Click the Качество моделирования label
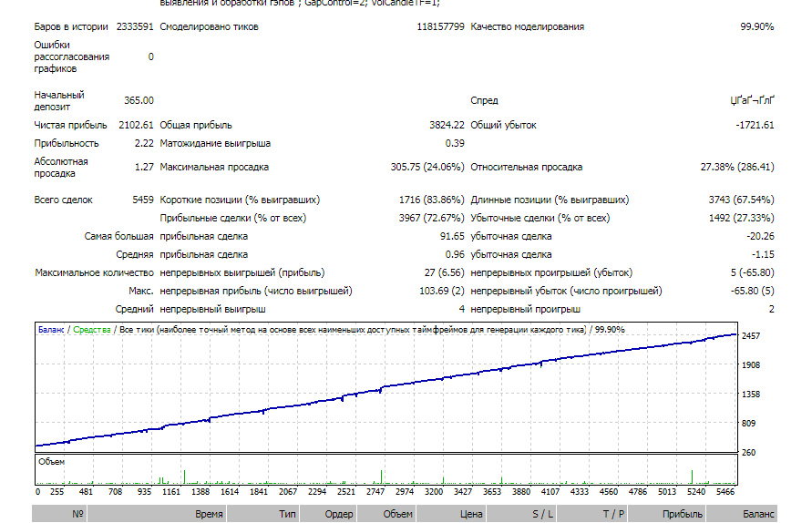Screen dimensions: 812x523 [x=527, y=26]
